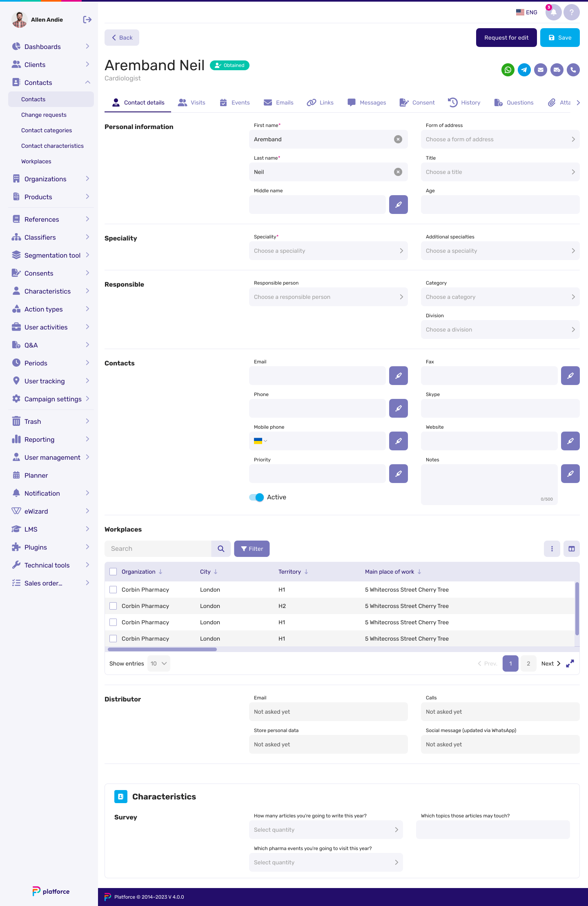Click the Workplaces search input
The width and height of the screenshot is (588, 906).
coord(158,549)
